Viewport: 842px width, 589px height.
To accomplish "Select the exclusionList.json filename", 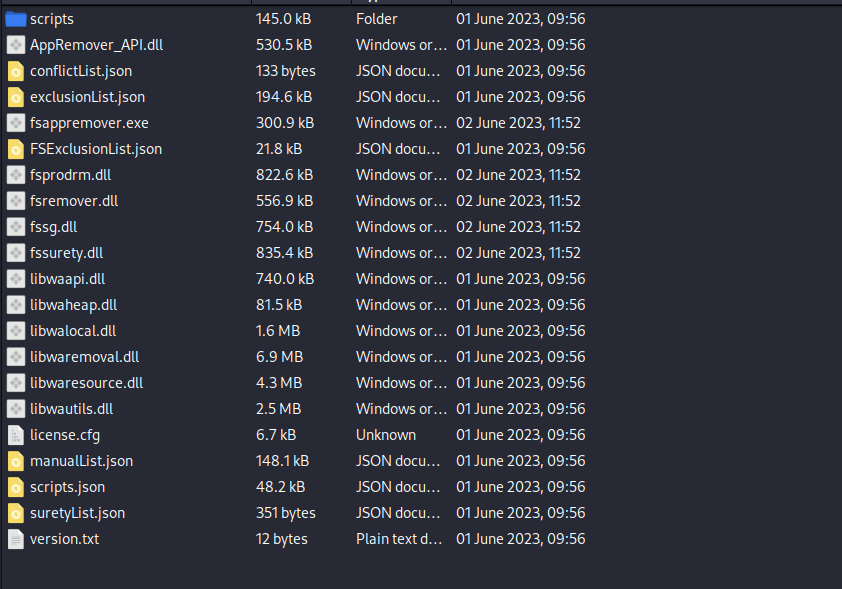I will tap(87, 97).
